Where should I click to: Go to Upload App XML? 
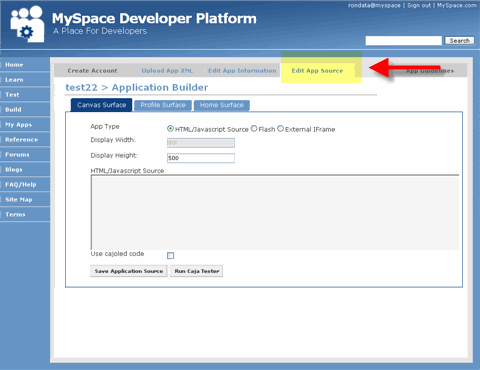pos(167,71)
